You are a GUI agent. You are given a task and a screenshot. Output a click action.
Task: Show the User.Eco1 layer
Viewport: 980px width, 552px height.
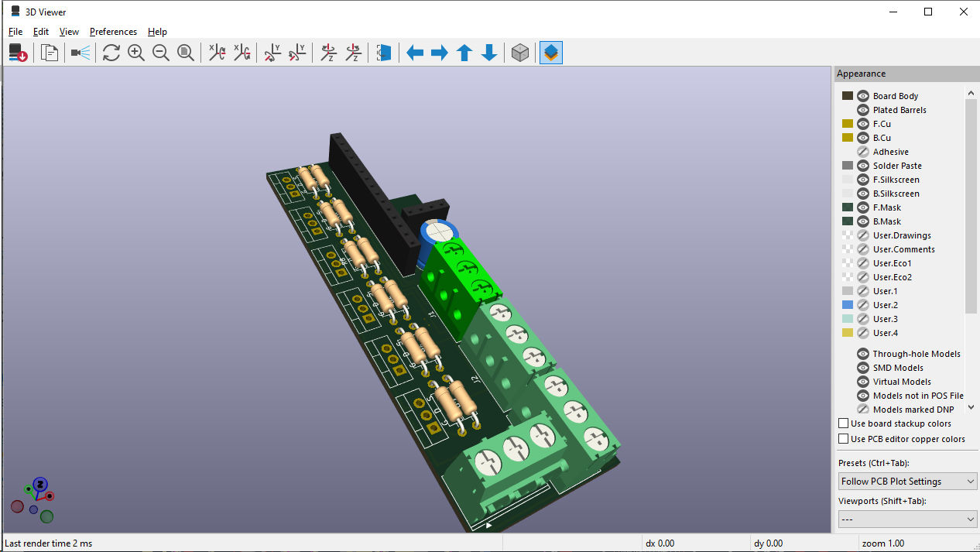[x=863, y=263]
